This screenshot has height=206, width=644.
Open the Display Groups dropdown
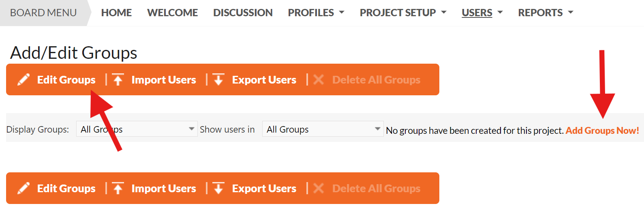[137, 129]
